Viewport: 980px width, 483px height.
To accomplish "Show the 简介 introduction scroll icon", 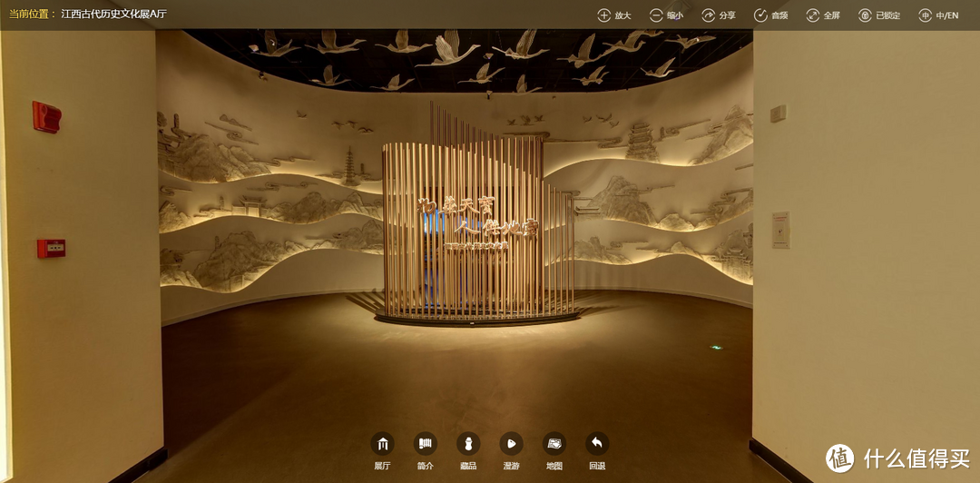I will (425, 443).
